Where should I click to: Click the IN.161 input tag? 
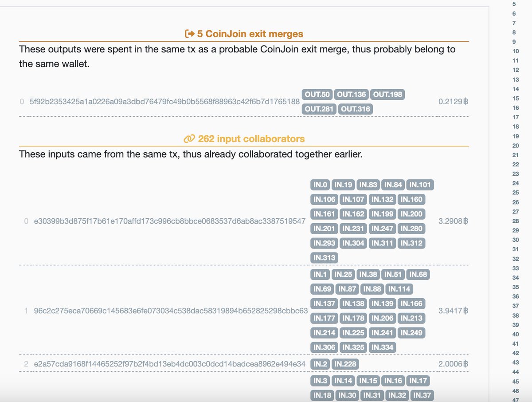pos(324,214)
